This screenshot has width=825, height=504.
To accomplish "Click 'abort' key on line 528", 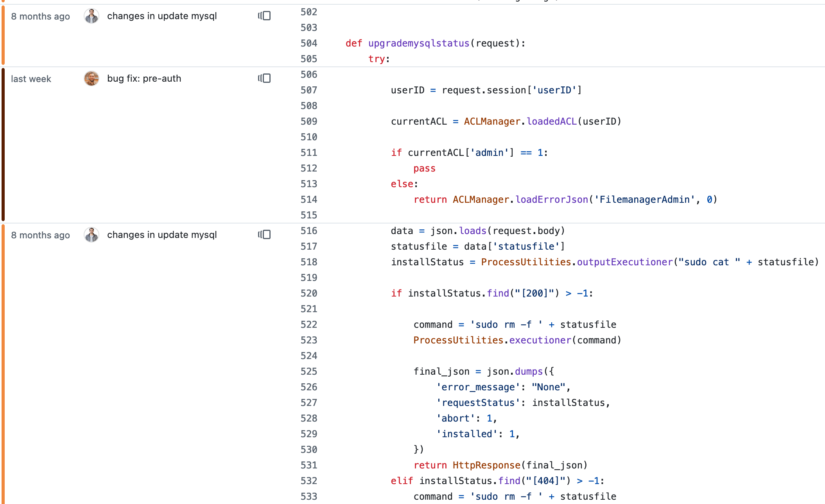I will pyautogui.click(x=456, y=418).
